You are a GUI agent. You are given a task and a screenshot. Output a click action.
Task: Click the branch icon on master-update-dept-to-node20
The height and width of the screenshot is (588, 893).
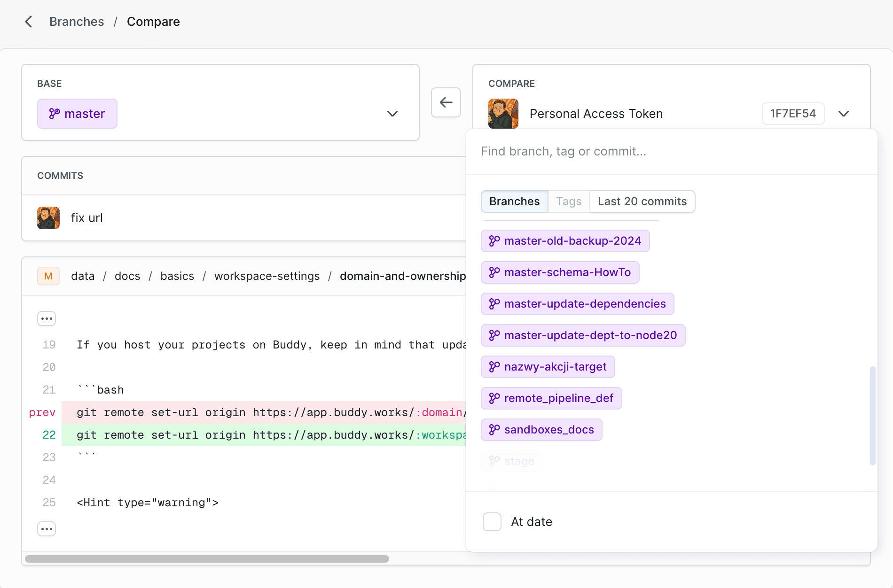pyautogui.click(x=494, y=335)
